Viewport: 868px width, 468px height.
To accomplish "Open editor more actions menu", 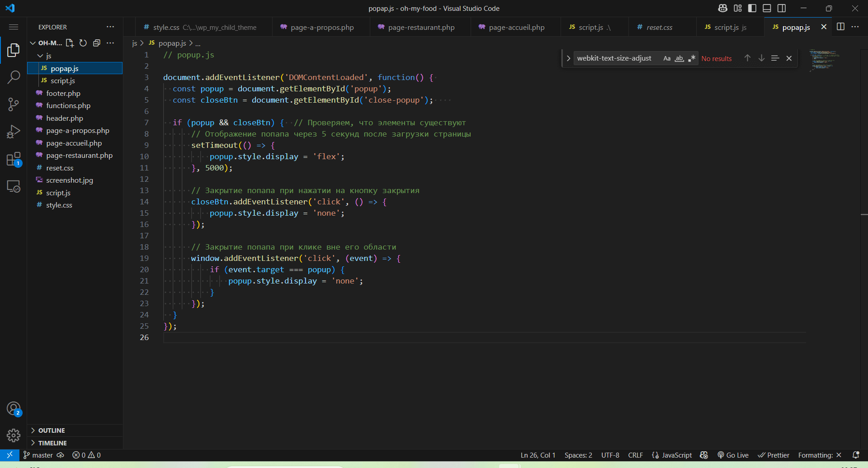I will tap(855, 27).
